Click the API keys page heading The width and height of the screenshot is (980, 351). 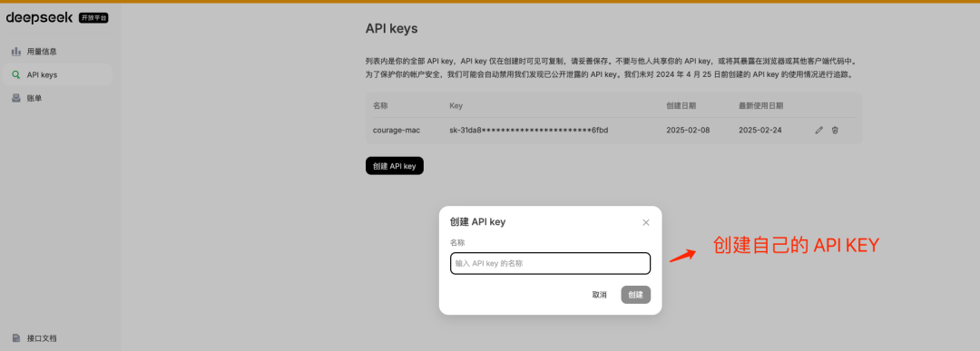[391, 29]
